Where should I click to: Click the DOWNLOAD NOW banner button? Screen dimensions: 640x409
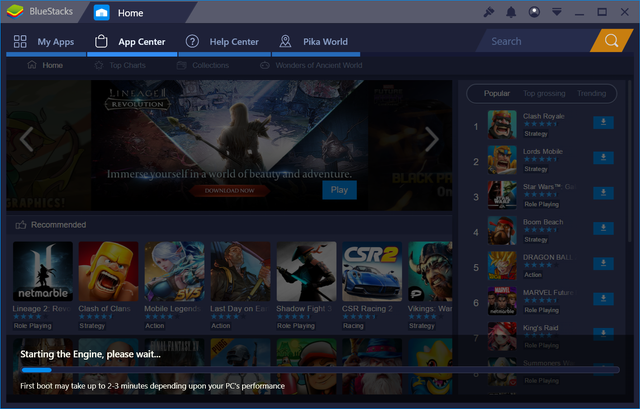coord(229,191)
